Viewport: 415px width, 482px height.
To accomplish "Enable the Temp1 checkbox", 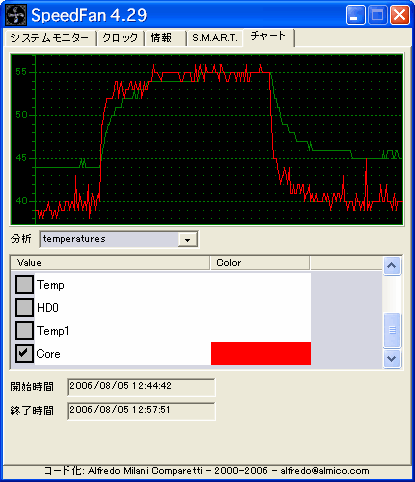I will coord(24,330).
